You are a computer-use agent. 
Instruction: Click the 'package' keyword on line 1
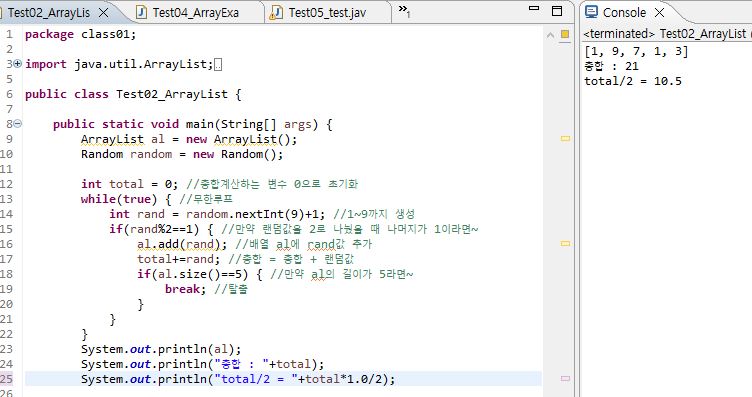[x=49, y=35]
